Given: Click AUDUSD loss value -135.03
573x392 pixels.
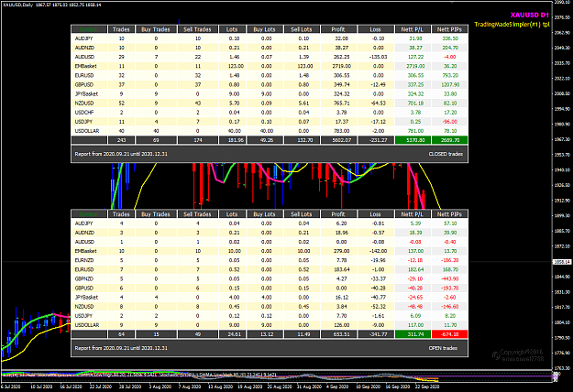Looking at the screenshot, I should tap(378, 57).
